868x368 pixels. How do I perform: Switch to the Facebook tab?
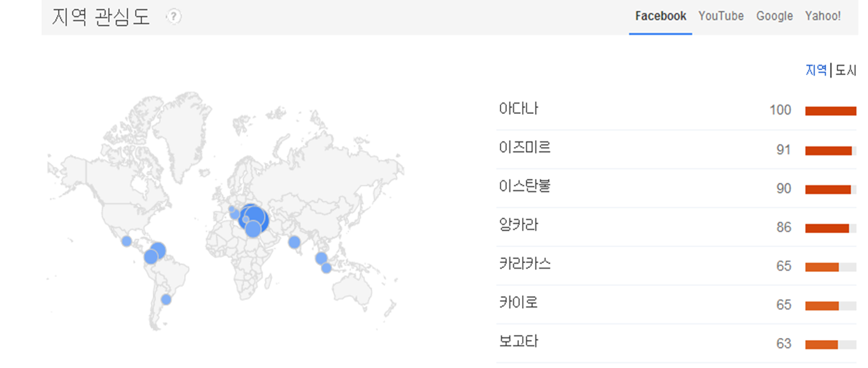click(x=660, y=17)
